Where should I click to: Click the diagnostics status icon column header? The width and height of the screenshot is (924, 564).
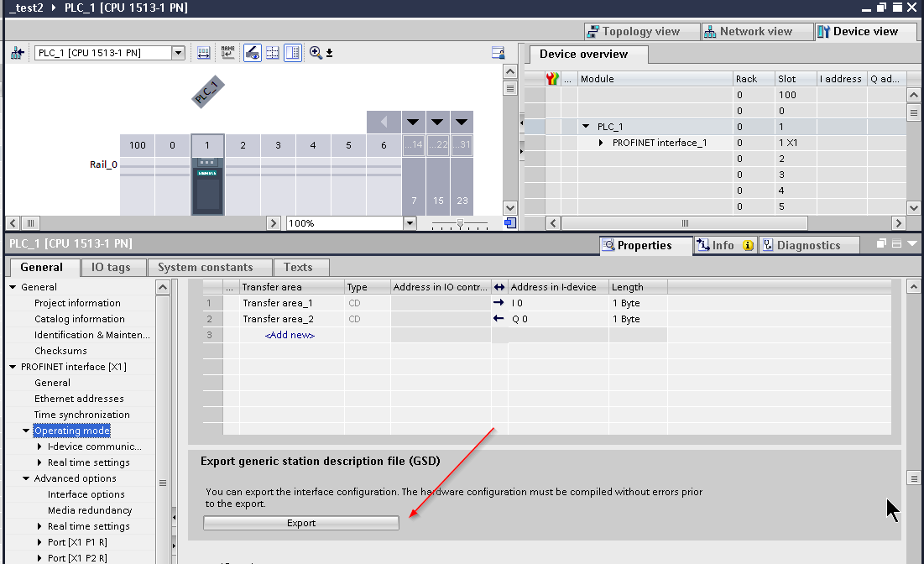pyautogui.click(x=552, y=78)
